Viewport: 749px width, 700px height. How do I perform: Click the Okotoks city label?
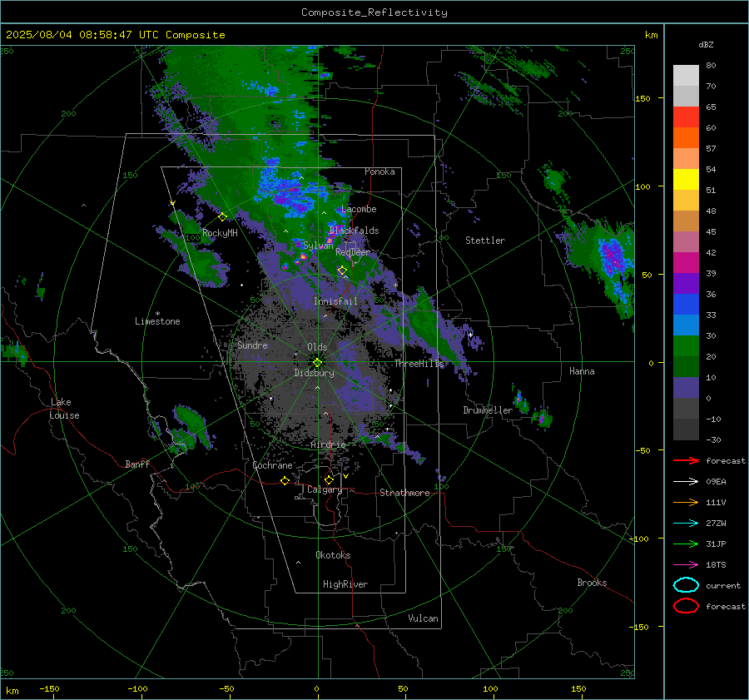333,555
